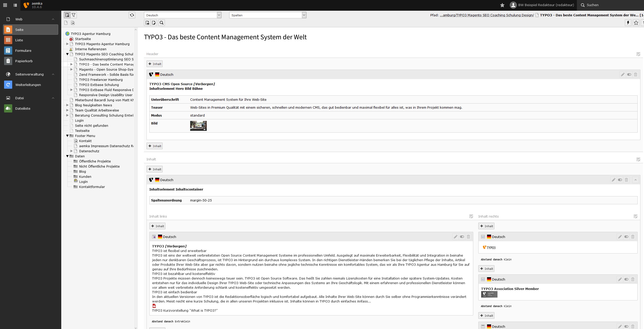
Task: Select the standard page drag icon
Action: click(x=66, y=23)
